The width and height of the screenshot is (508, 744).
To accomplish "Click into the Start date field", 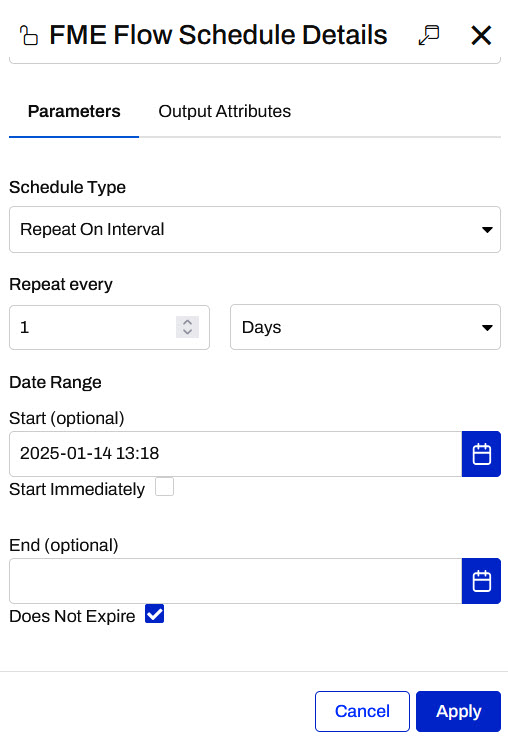I will click(235, 454).
